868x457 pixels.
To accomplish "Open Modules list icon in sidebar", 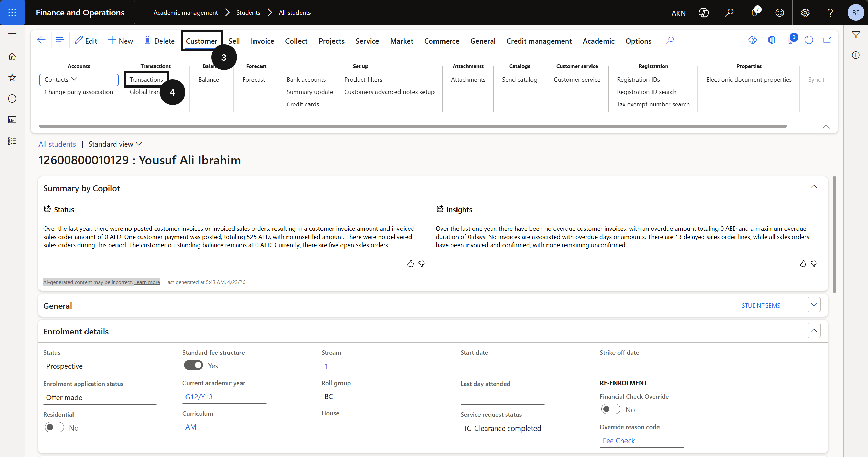I will [x=12, y=141].
